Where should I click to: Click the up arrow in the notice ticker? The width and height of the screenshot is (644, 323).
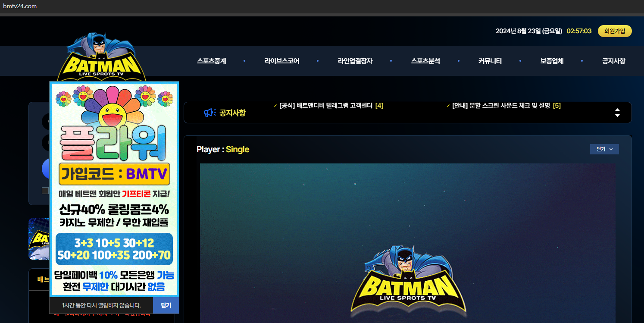pyautogui.click(x=617, y=110)
